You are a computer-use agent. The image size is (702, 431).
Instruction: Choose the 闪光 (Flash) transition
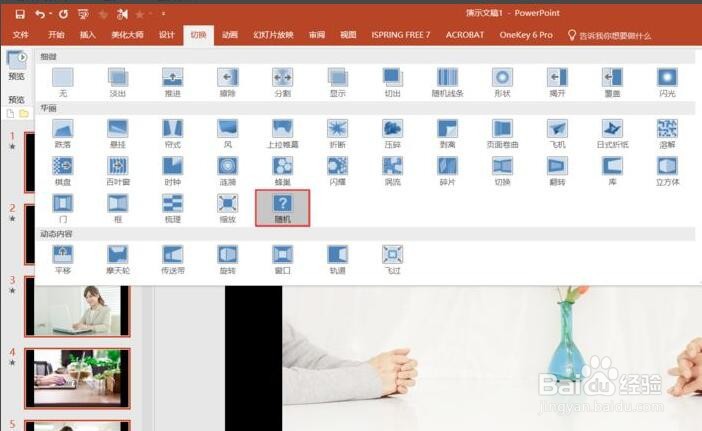point(667,83)
